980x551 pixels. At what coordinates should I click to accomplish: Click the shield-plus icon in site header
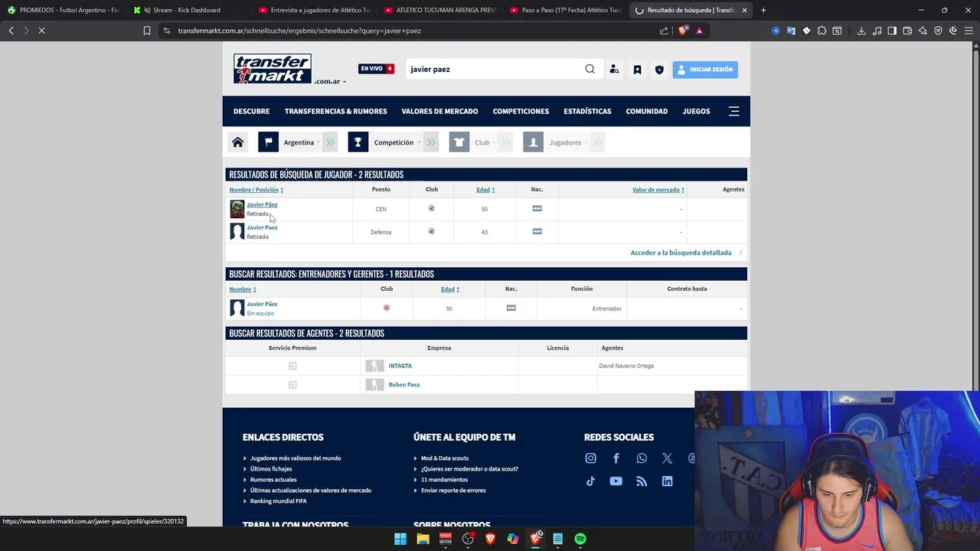point(659,70)
